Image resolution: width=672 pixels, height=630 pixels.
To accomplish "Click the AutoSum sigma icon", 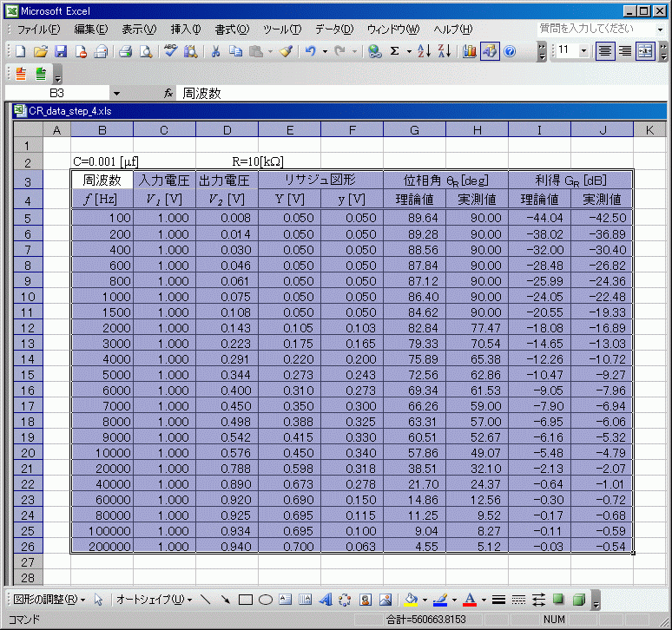I will 395,51.
